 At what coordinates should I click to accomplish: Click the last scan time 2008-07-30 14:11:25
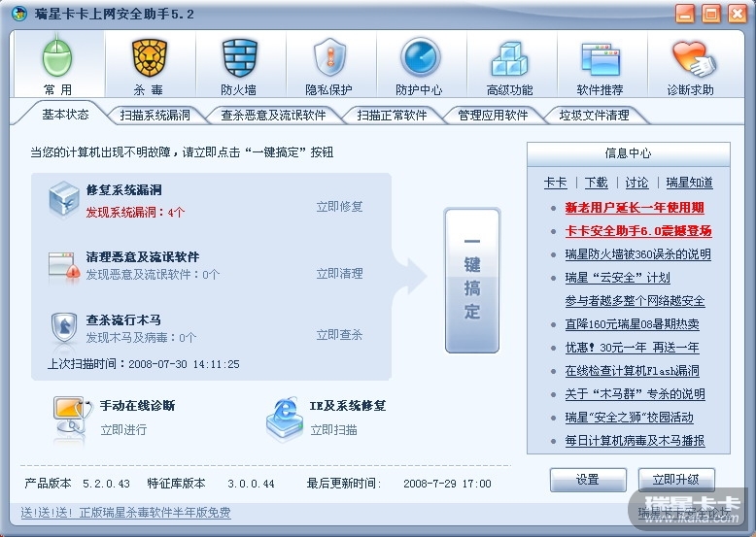185,364
